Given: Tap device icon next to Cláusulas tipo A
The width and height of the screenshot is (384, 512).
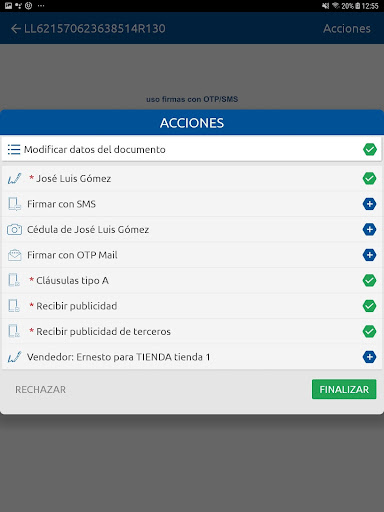Looking at the screenshot, I should pos(14,280).
